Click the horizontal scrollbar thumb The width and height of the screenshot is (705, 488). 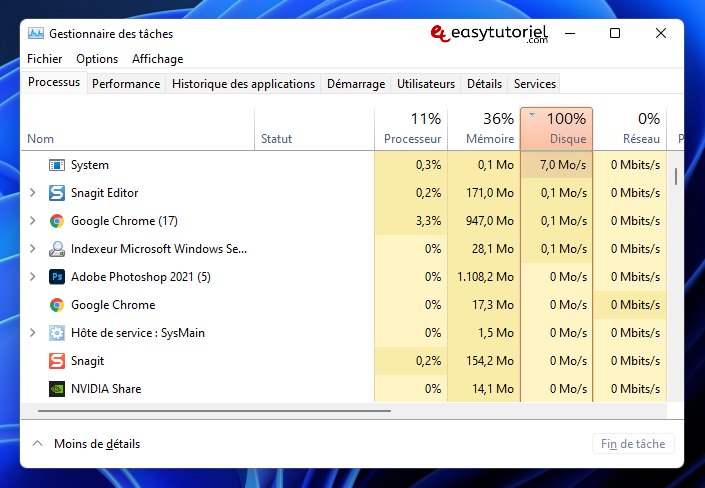pos(214,411)
